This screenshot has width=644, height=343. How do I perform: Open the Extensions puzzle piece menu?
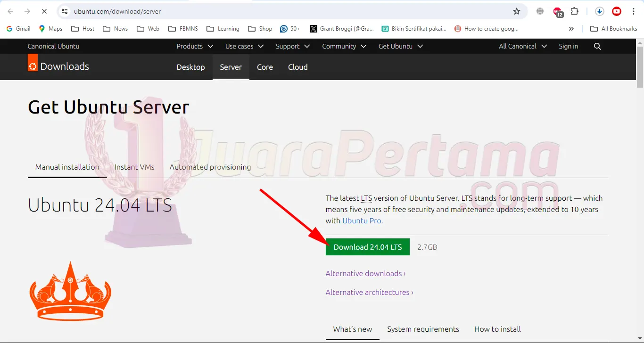[574, 11]
